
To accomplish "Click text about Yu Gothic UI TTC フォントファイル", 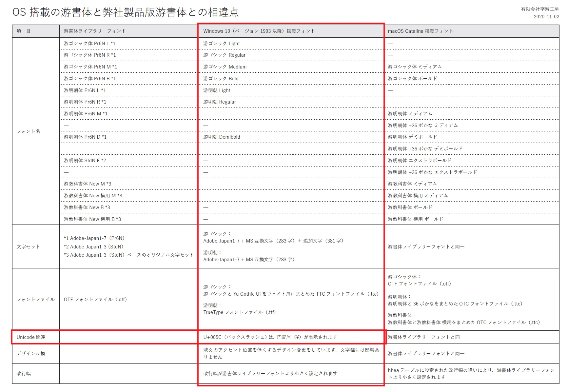I will [291, 294].
